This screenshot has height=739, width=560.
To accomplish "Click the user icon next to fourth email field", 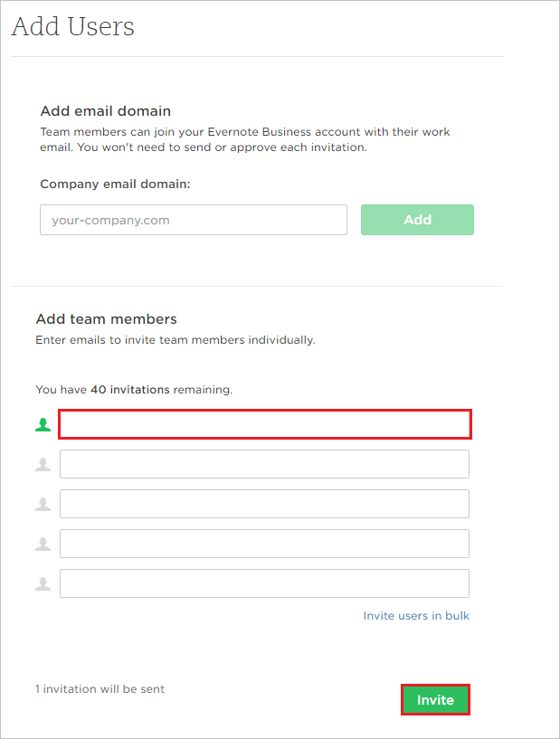I will [x=43, y=544].
